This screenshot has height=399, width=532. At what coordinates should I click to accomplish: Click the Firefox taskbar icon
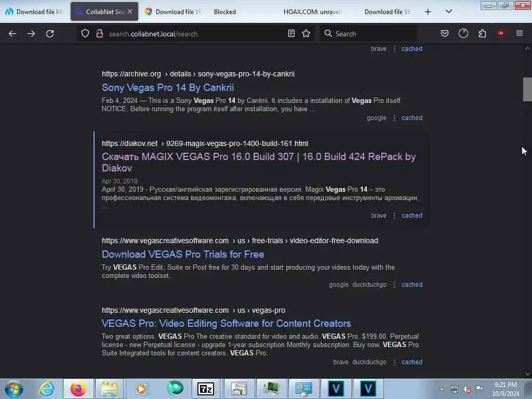point(78,389)
